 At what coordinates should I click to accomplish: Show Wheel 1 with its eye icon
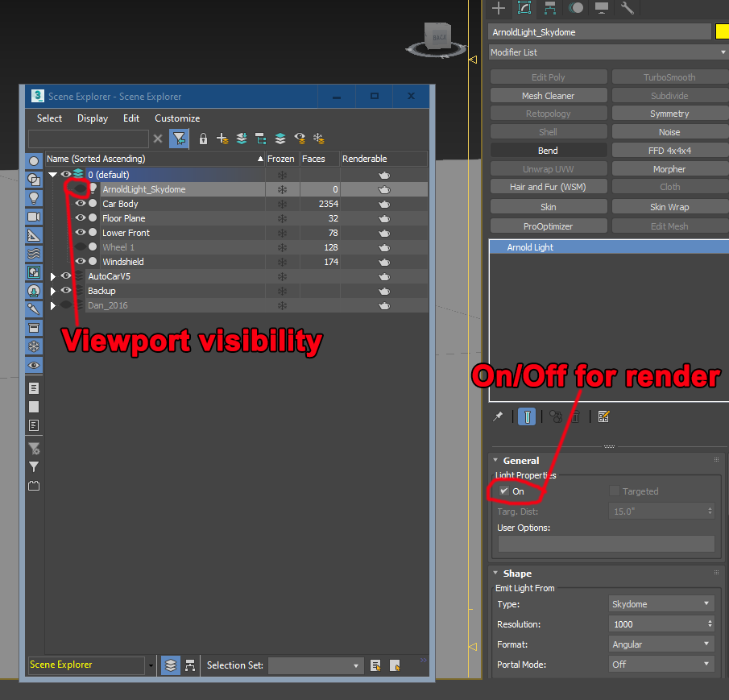click(x=81, y=246)
